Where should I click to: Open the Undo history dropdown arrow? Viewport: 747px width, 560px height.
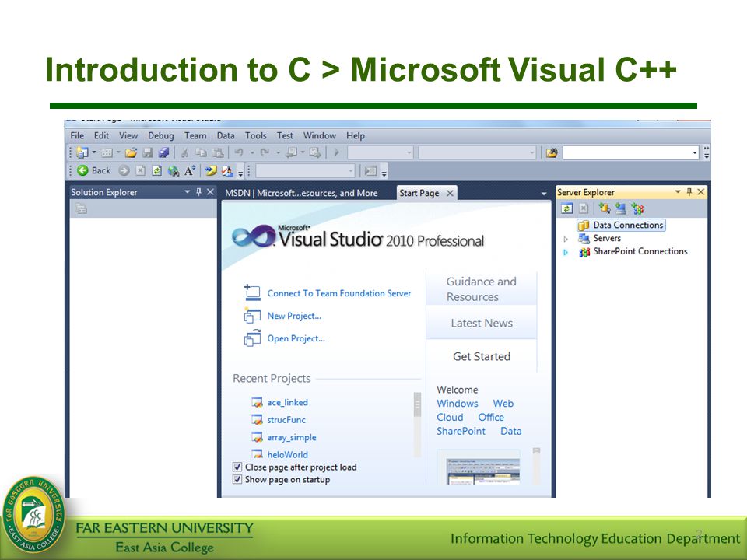coord(252,152)
